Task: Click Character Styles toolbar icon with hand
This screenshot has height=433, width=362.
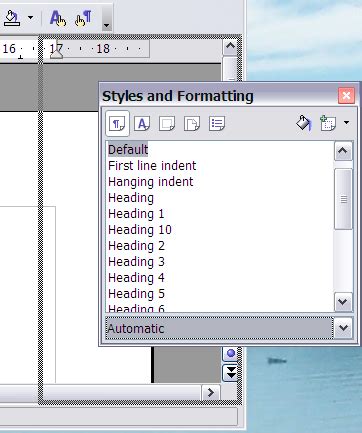Action: pos(58,18)
